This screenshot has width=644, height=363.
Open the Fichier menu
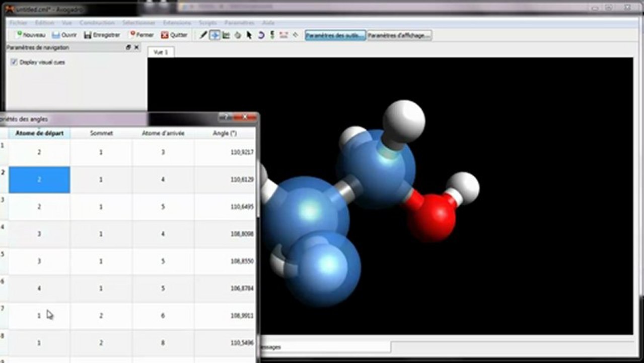click(19, 23)
